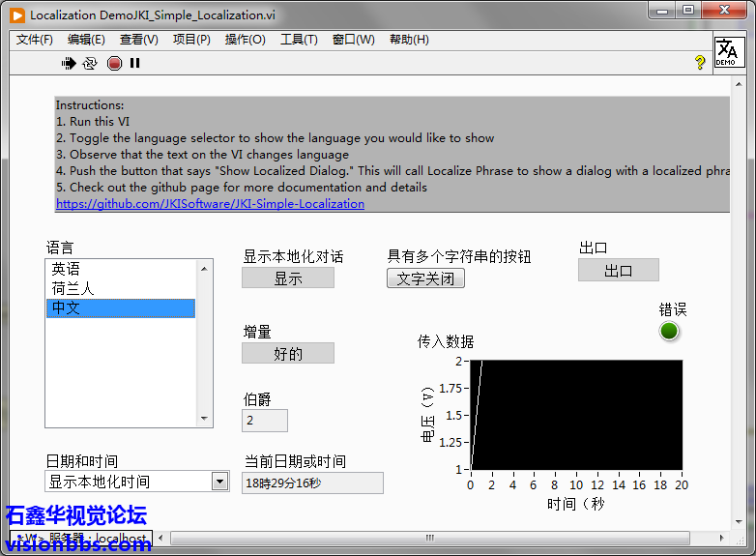The image size is (756, 556).
Task: Click the LabVIEW icon in the title bar
Action: pos(17,15)
